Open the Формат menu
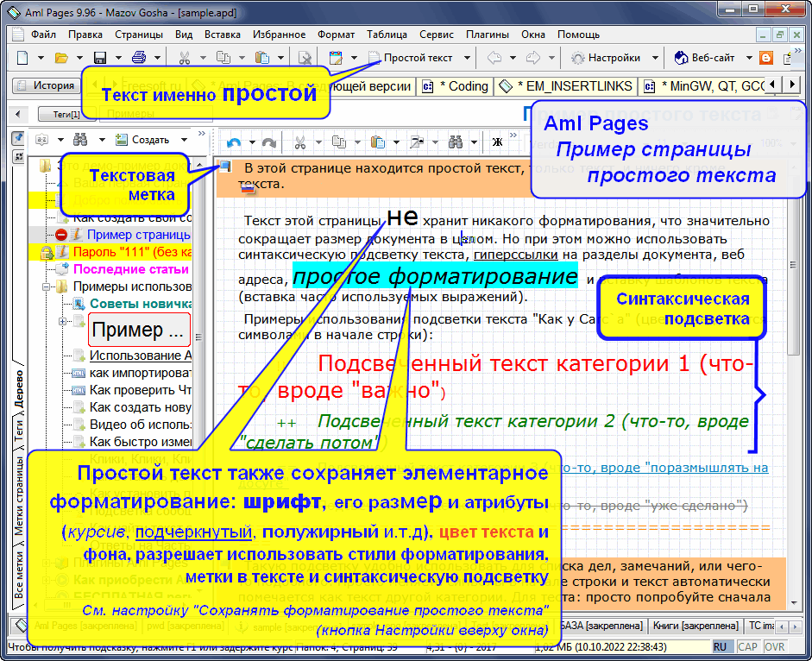The width and height of the screenshot is (812, 661). point(336,35)
